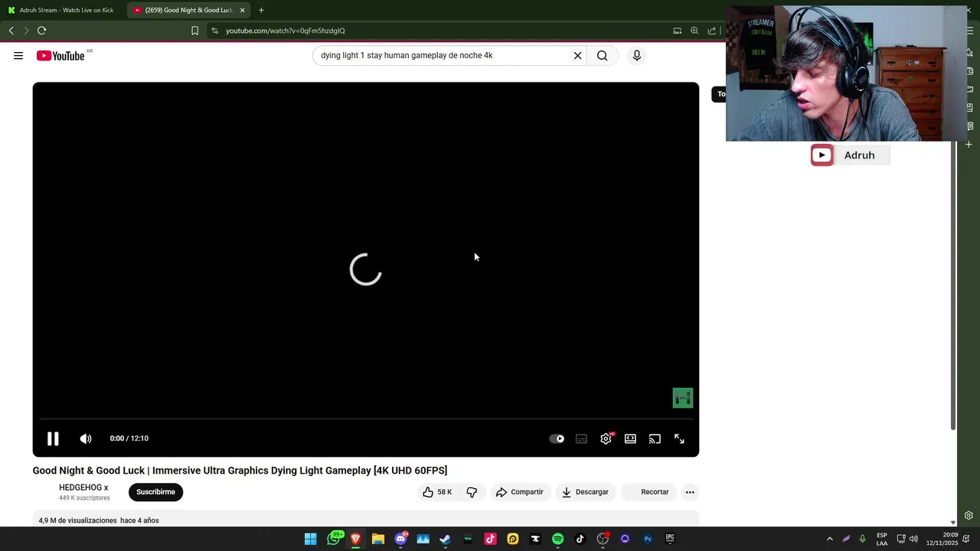Open the Windows Start menu
Viewport: 980px width, 551px height.
click(x=311, y=539)
